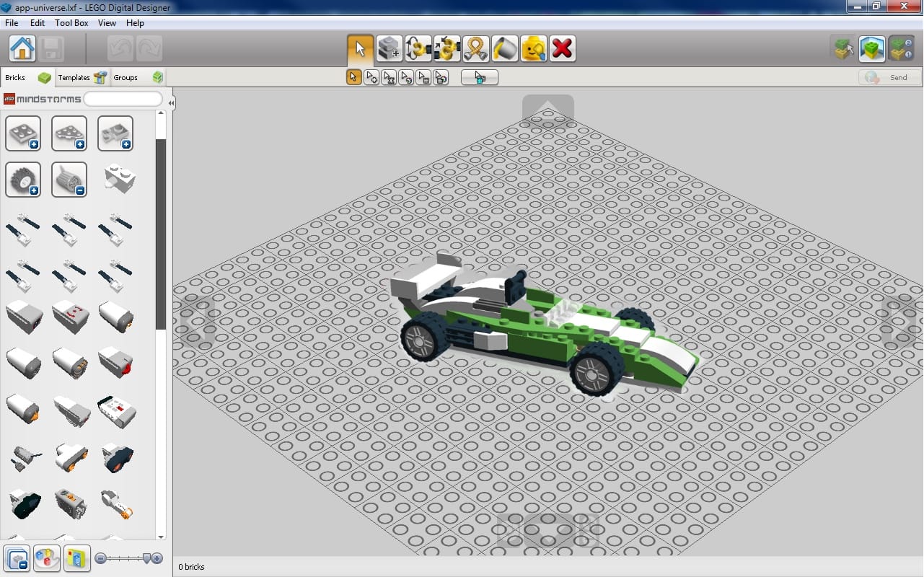Pick the brick with pin in palette

pyautogui.click(x=120, y=177)
